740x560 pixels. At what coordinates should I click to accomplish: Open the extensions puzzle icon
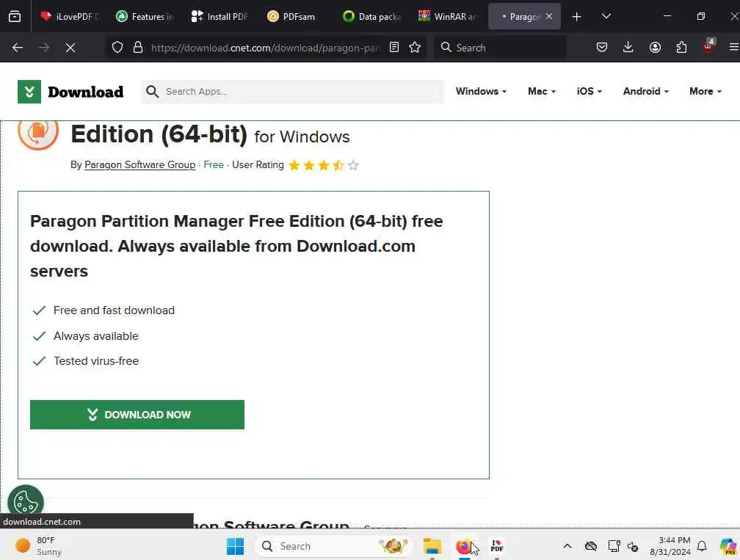tap(681, 47)
